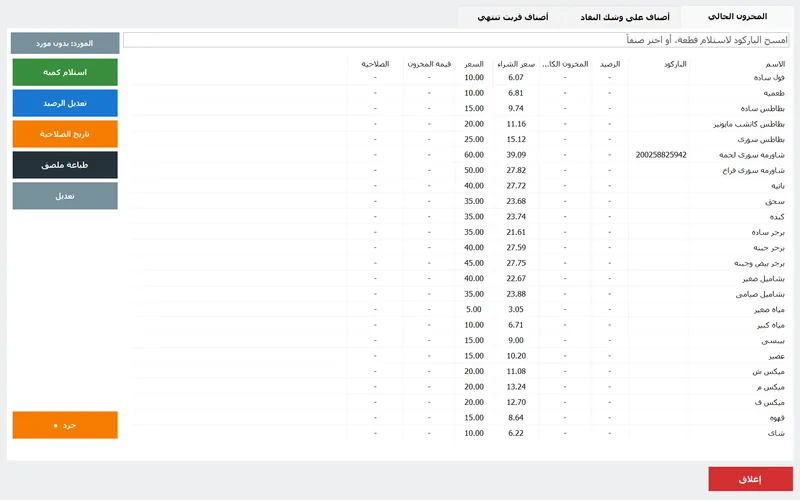Select the عصير item row
800x500 pixels.
[458, 356]
